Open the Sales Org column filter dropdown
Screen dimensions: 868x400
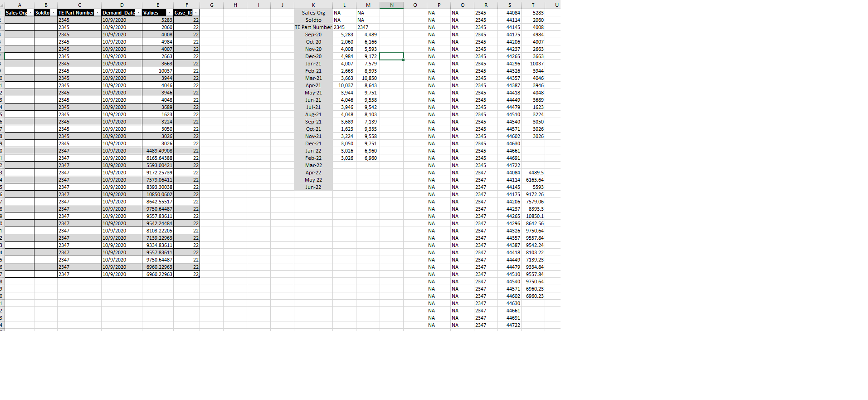(x=30, y=13)
